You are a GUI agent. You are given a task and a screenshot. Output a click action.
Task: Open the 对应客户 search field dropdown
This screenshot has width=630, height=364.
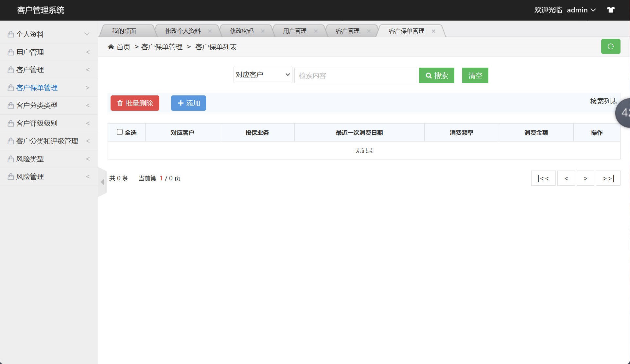[x=262, y=74]
